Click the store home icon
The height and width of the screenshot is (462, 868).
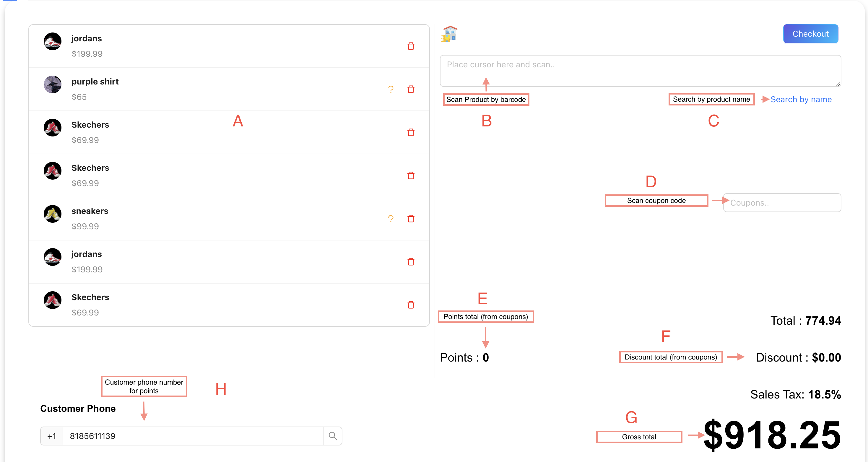click(x=449, y=34)
